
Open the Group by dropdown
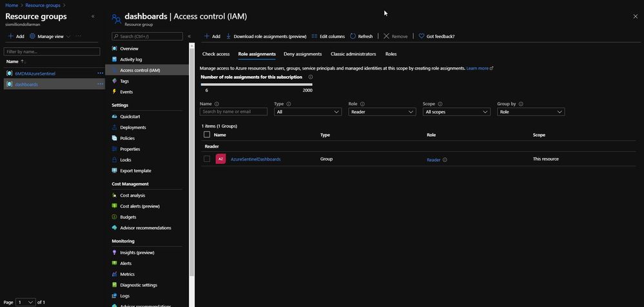(x=531, y=112)
